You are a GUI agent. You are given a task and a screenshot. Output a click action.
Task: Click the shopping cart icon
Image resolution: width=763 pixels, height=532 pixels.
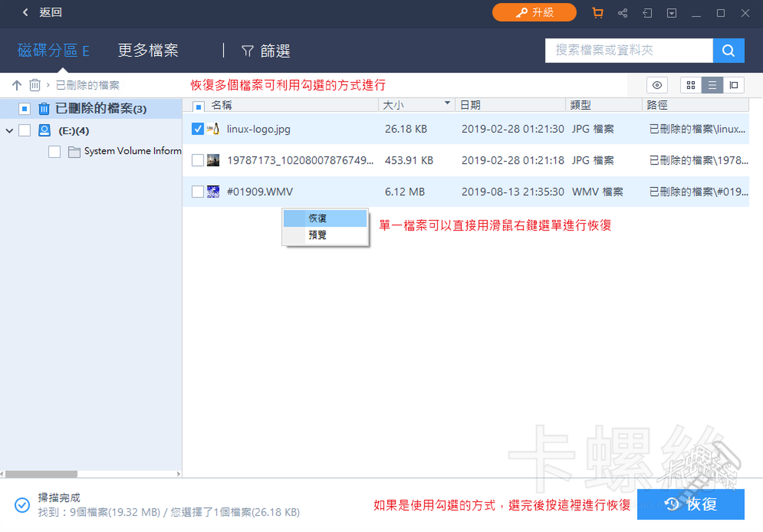[597, 13]
